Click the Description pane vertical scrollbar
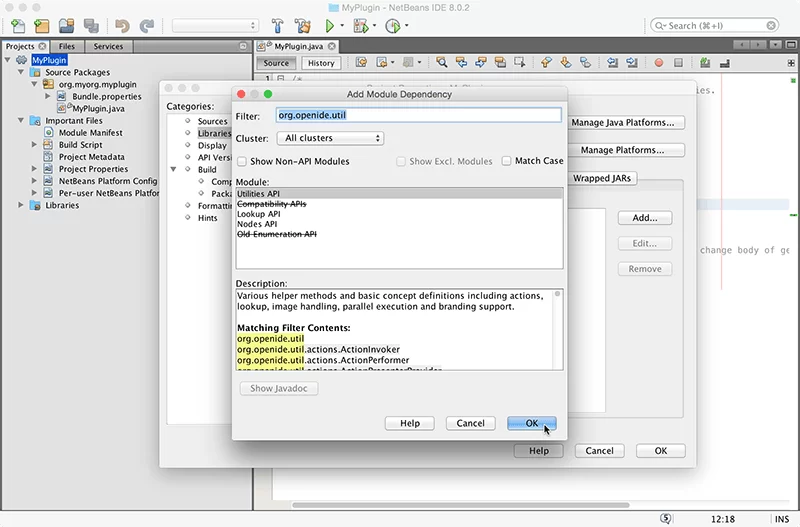The image size is (800, 527). (558, 330)
